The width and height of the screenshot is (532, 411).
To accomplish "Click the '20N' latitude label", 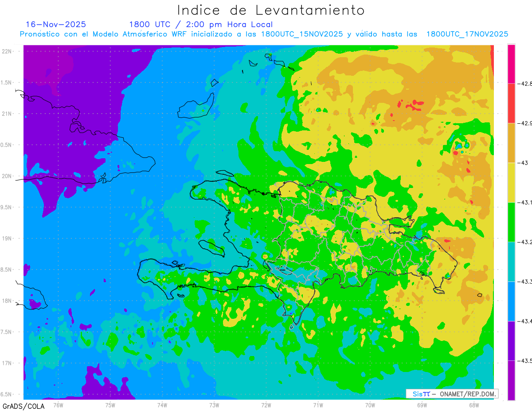I will coord(7,176).
